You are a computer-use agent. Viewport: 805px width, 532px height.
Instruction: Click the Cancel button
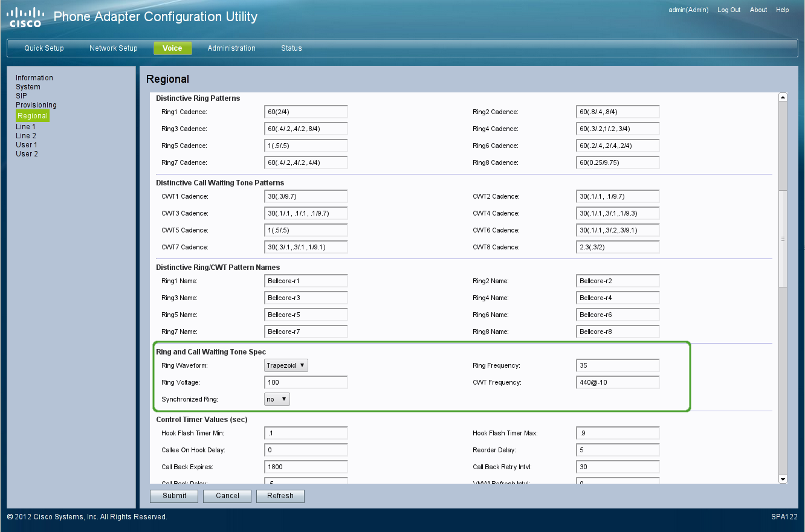coord(227,496)
